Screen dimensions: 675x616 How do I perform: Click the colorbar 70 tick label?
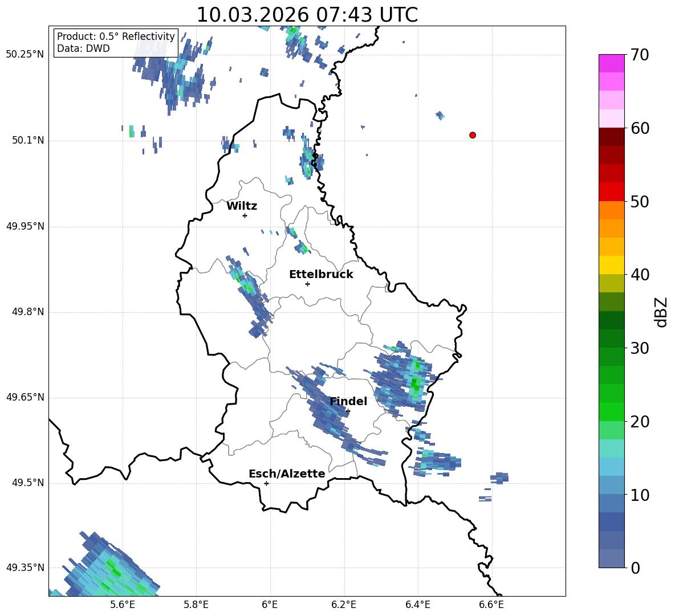640,55
